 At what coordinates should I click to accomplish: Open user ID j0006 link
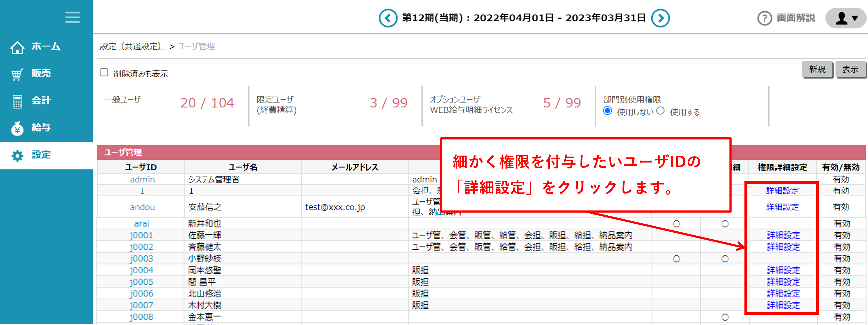[142, 293]
